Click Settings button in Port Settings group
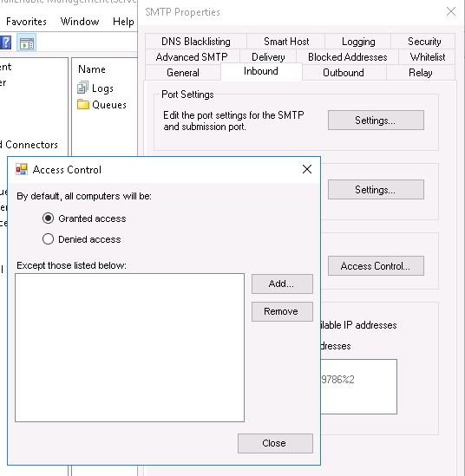465x476 pixels. point(376,121)
